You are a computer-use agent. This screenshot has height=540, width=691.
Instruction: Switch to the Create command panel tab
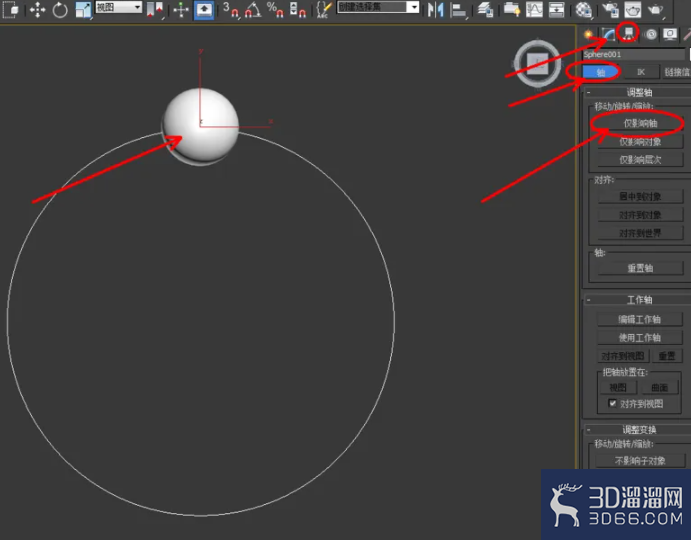[x=588, y=34]
